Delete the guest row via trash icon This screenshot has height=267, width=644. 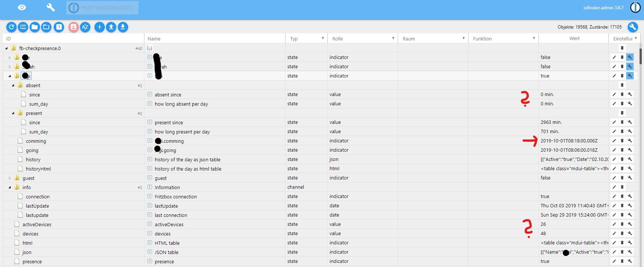pos(622,178)
